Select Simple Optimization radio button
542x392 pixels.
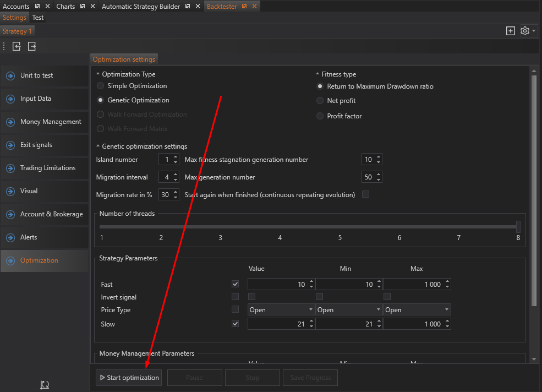[100, 86]
